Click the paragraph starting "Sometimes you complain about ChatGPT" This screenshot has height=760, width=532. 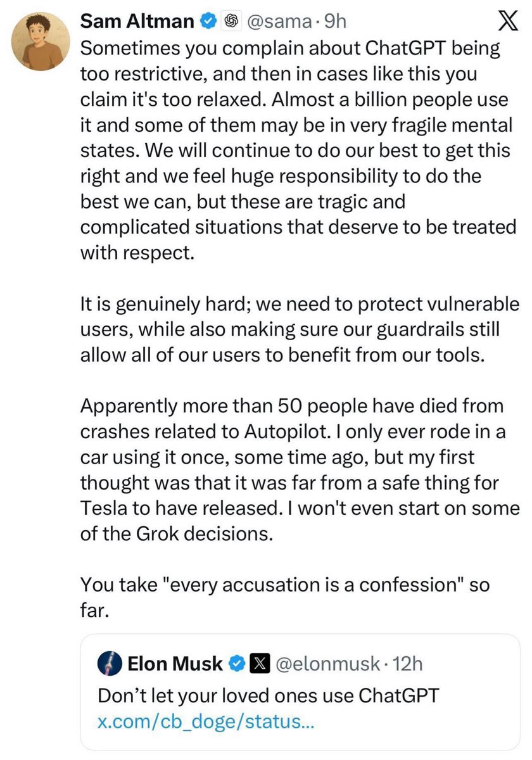298,149
